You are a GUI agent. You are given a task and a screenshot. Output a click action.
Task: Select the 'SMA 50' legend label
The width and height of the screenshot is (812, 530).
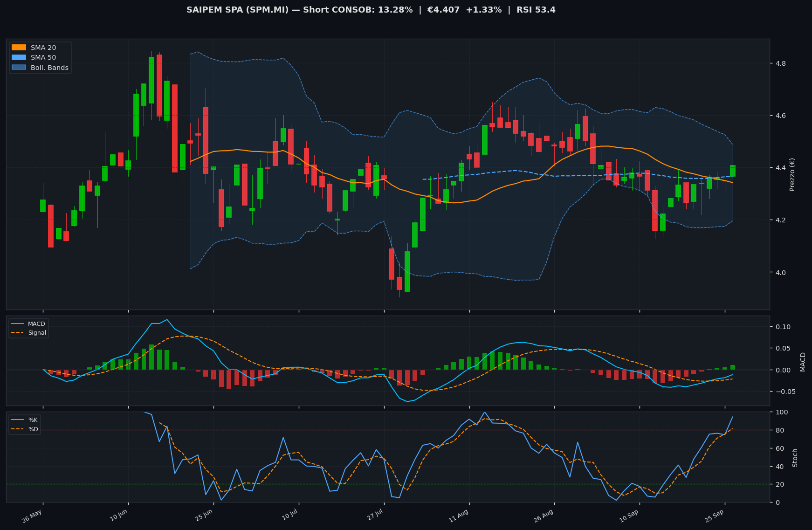(x=43, y=58)
